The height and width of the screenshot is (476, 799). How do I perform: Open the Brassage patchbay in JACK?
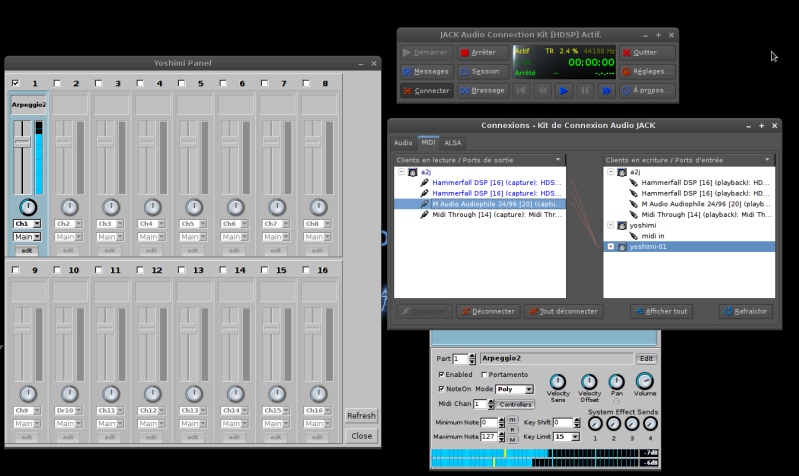[x=483, y=91]
